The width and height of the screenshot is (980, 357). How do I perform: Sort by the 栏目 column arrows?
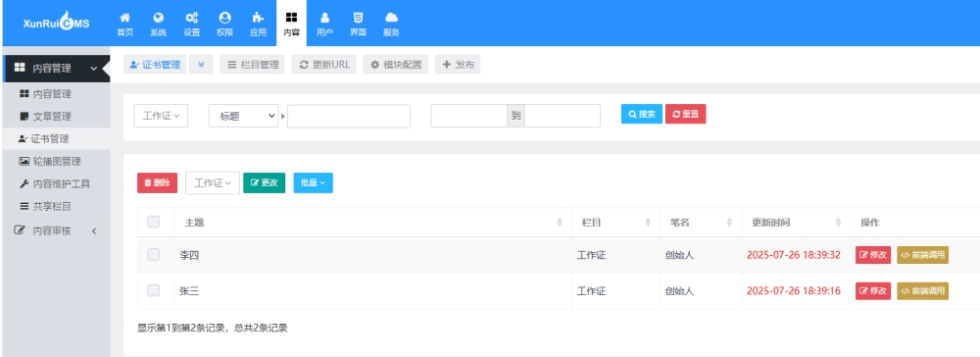point(648,223)
